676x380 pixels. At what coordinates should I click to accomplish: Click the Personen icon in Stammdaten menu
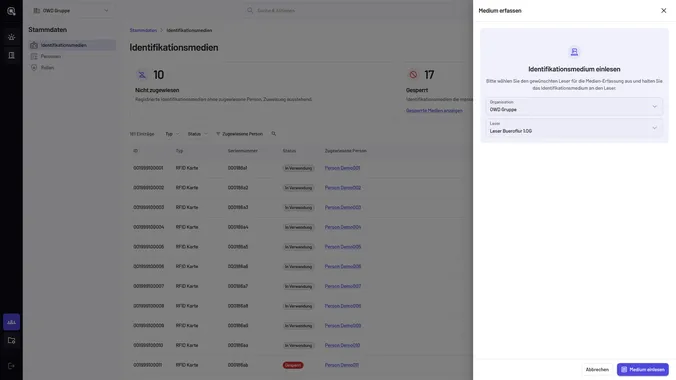point(34,56)
